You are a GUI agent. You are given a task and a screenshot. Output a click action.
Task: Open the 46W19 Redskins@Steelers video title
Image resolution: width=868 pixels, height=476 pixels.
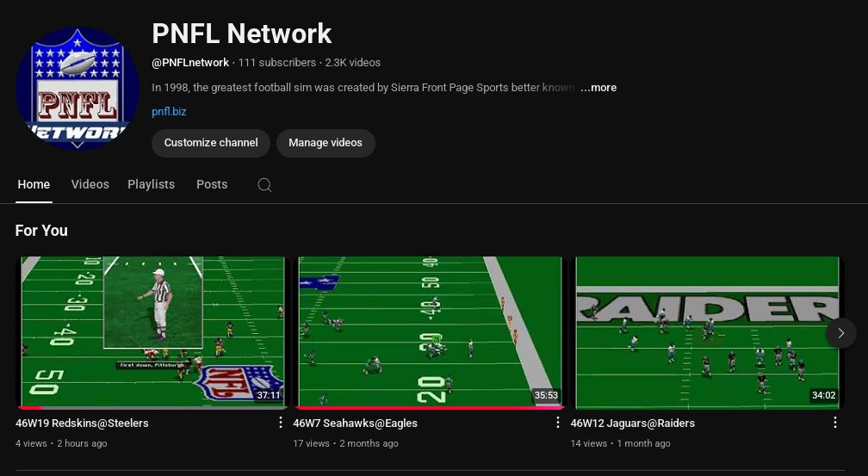pyautogui.click(x=82, y=423)
